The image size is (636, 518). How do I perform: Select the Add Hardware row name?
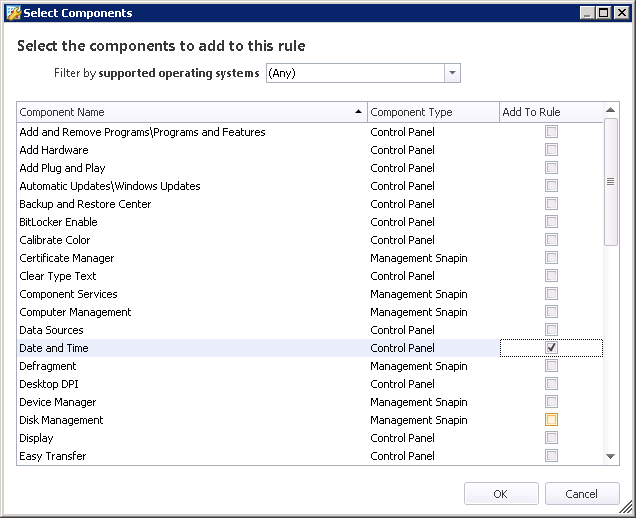[54, 150]
